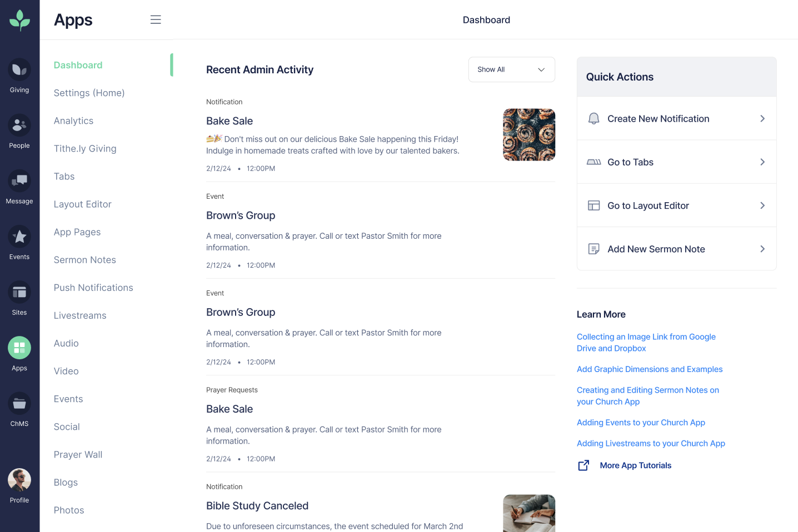This screenshot has height=532, width=798.
Task: Open the Add Graphic Dimensions and Examples link
Action: [650, 369]
